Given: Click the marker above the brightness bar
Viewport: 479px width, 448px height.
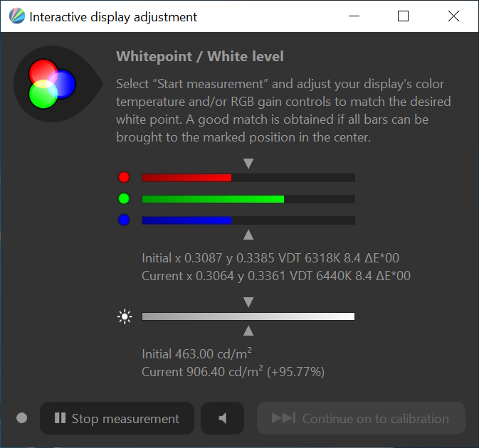Looking at the screenshot, I should [x=248, y=303].
